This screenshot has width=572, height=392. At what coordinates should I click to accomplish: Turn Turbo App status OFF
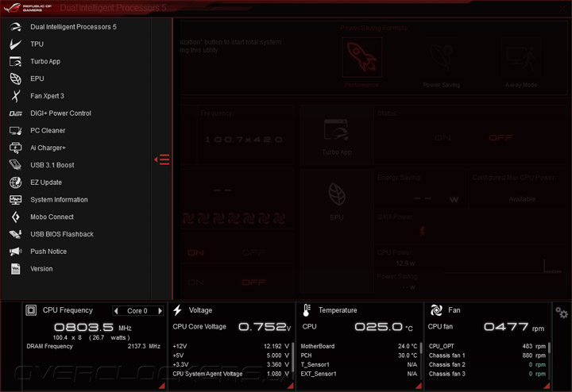pos(500,138)
